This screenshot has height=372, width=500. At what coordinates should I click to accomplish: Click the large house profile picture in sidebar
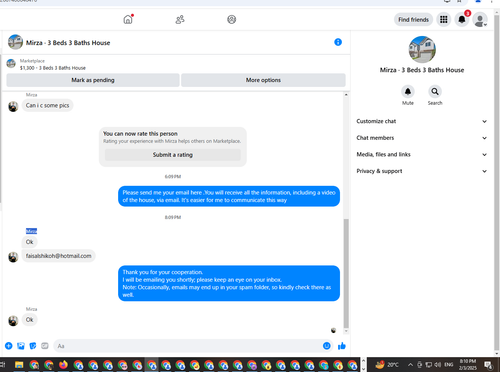(422, 49)
